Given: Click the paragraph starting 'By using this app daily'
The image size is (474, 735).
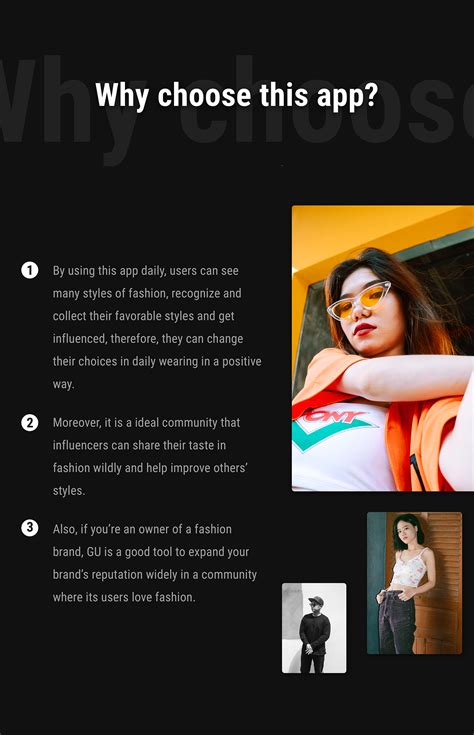Looking at the screenshot, I should click(157, 327).
